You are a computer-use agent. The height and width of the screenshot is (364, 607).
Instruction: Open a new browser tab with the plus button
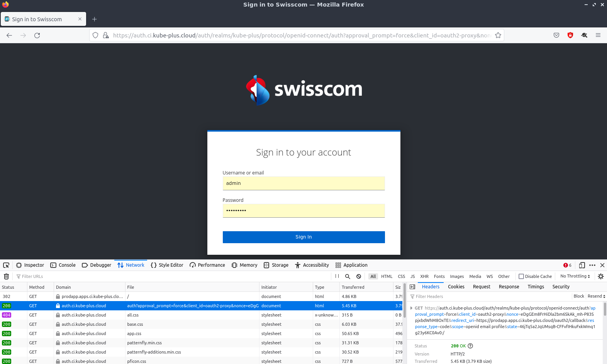(94, 19)
